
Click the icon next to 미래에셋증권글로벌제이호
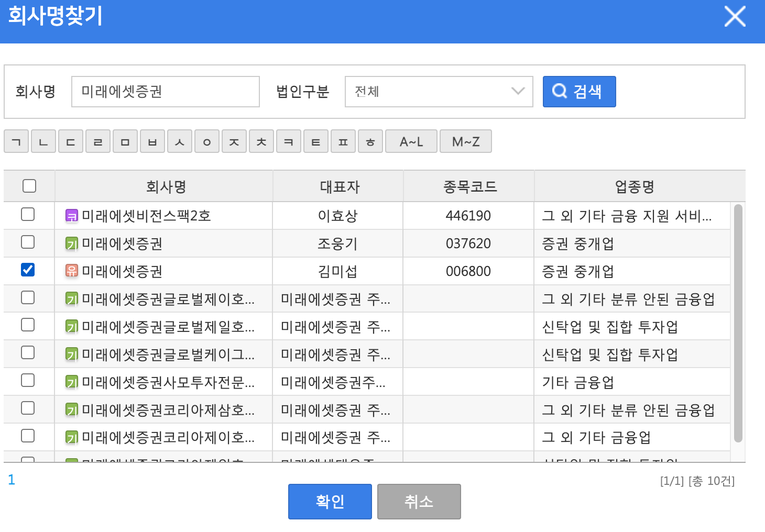(x=71, y=299)
